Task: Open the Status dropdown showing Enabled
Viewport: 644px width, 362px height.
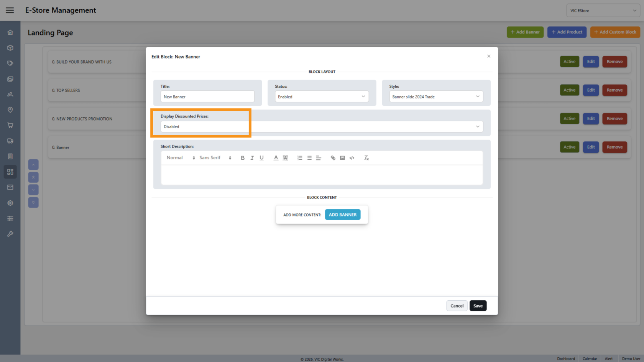Action: pos(322,97)
